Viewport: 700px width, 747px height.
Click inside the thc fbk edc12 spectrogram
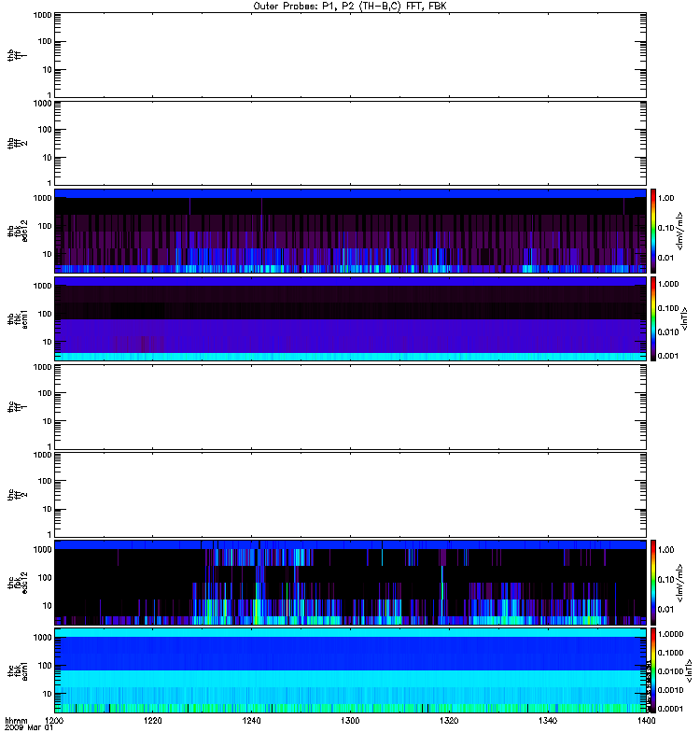tap(350, 583)
